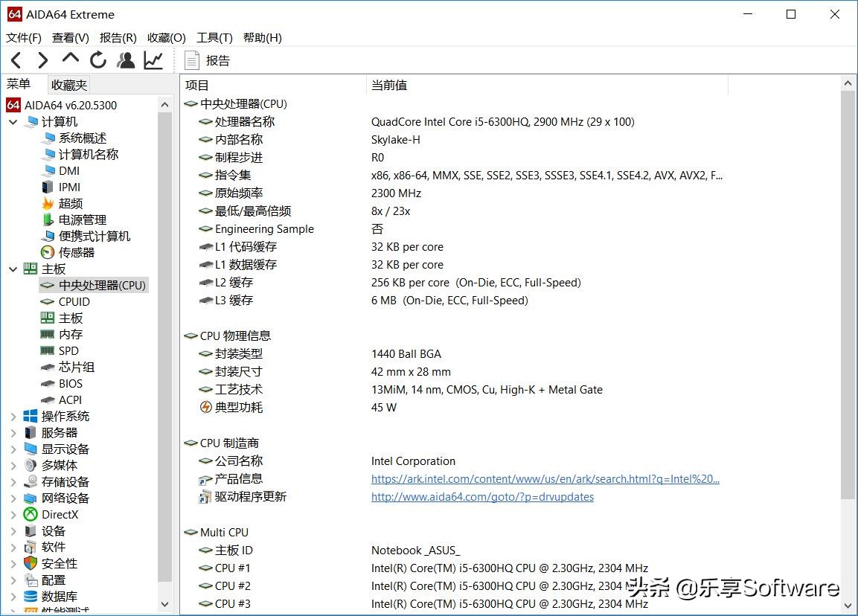Expand the 操作系统 tree branch
Viewport: 858px width, 616px height.
tap(13, 416)
